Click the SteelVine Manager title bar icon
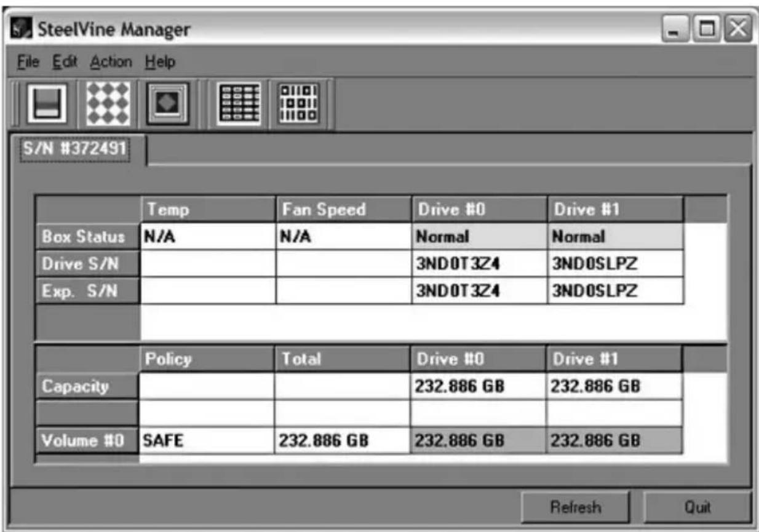The height and width of the screenshot is (532, 759). point(23,29)
